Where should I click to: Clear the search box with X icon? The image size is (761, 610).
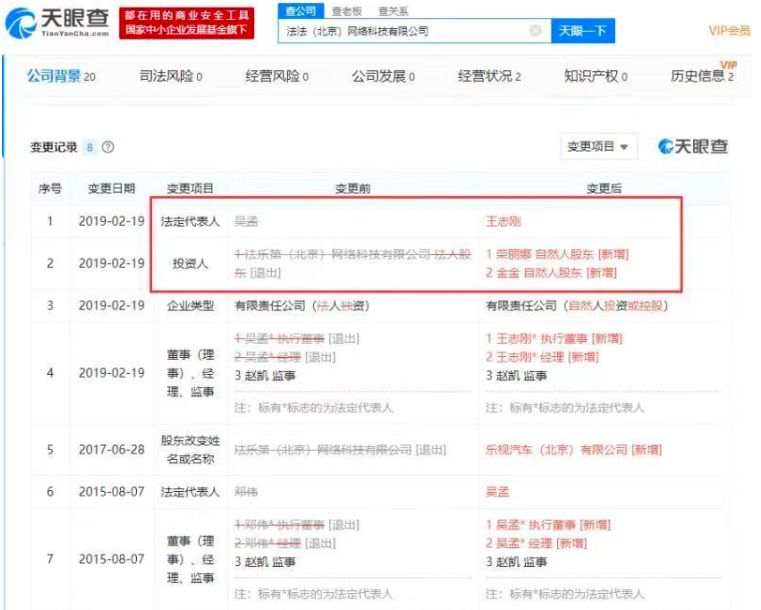coord(535,31)
